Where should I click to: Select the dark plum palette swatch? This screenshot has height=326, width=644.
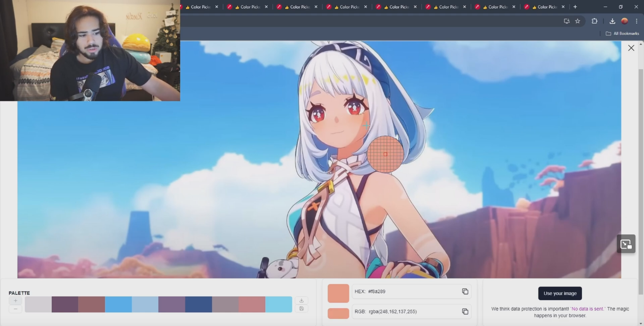coord(65,304)
